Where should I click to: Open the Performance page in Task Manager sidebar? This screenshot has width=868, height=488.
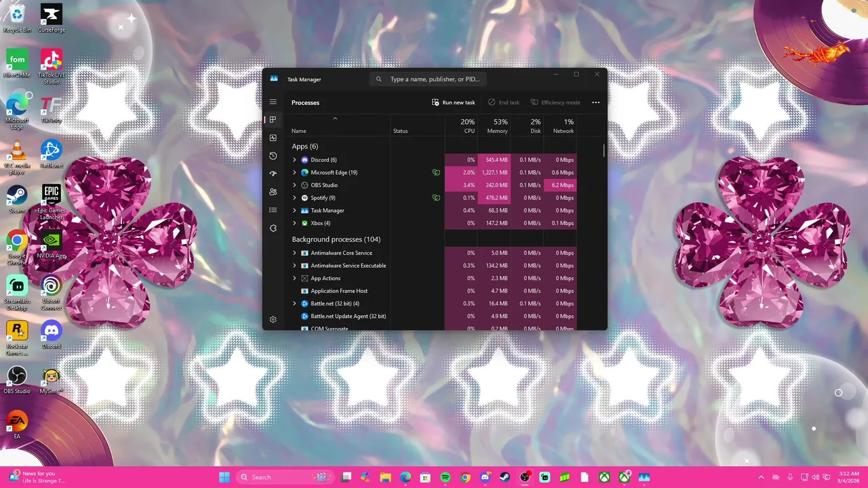pyautogui.click(x=273, y=138)
